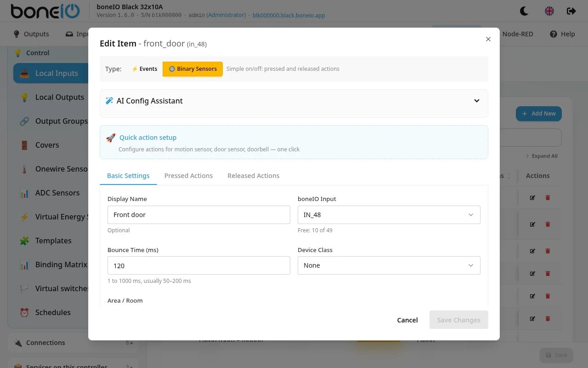Open the Released Actions tab

[x=254, y=176]
